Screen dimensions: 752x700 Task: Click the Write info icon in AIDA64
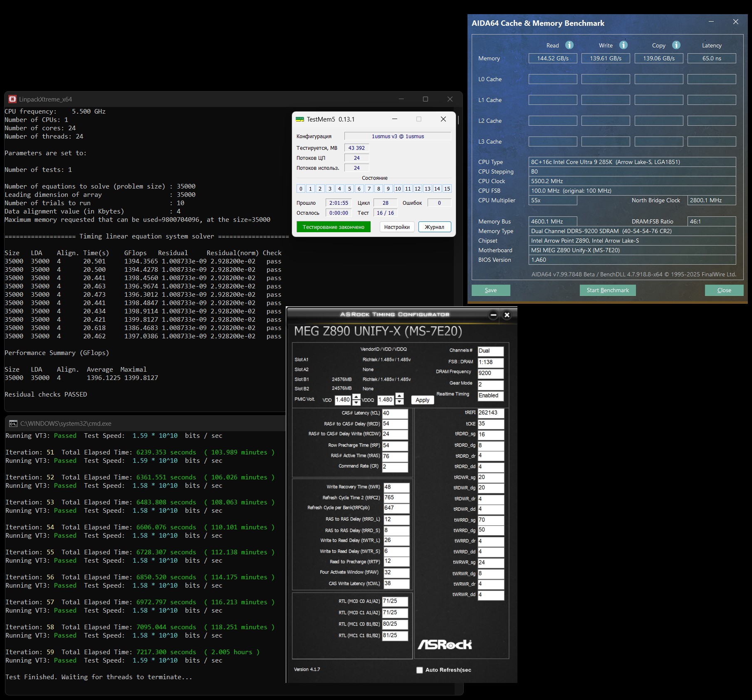623,45
